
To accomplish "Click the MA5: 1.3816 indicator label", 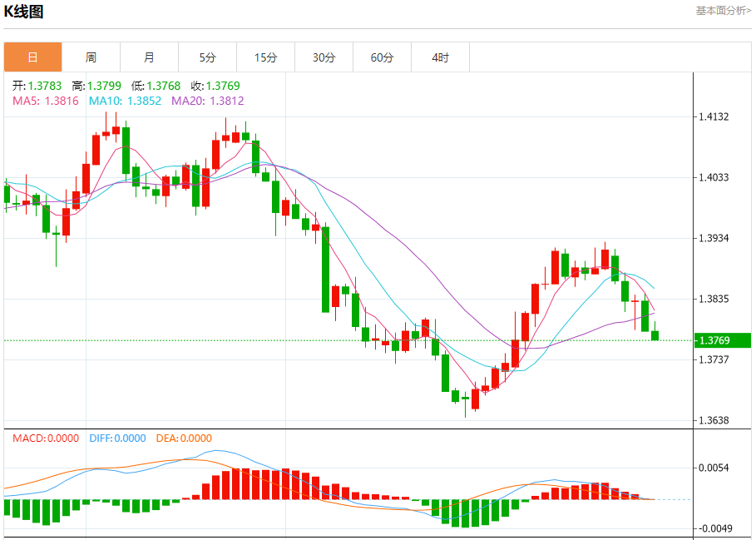I will pos(46,101).
